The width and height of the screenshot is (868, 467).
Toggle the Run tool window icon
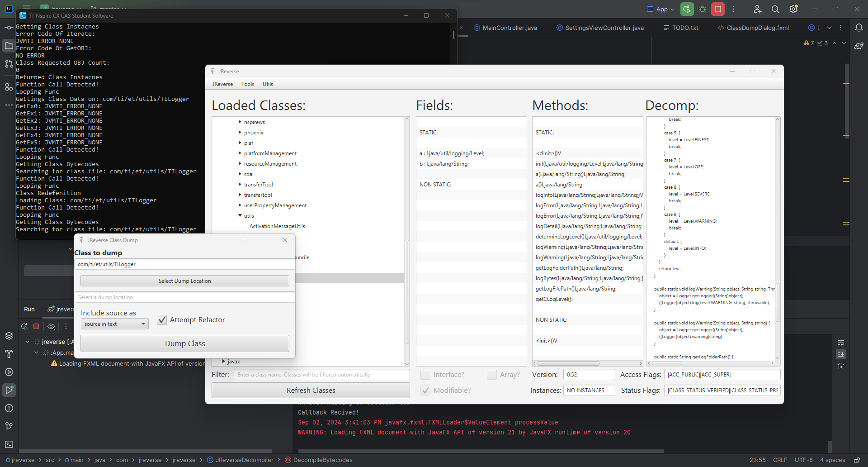pyautogui.click(x=9, y=390)
